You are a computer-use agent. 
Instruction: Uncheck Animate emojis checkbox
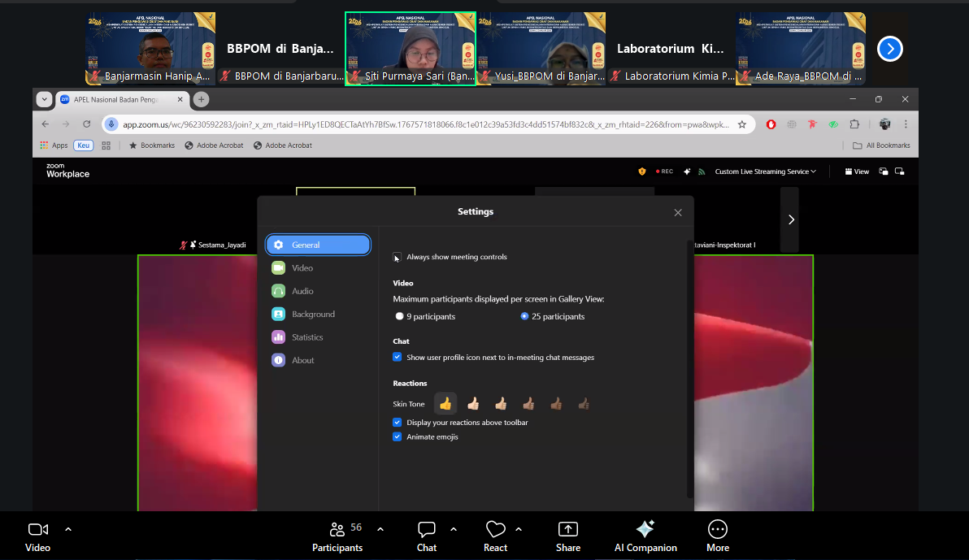[x=398, y=436]
